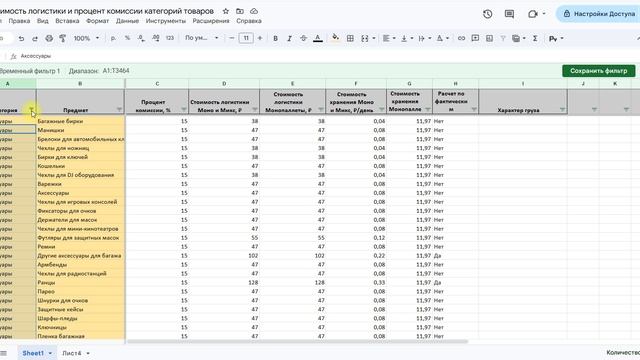Image resolution: width=640 pixels, height=360 pixels.
Task: Open the fill color picker
Action: coord(335,38)
